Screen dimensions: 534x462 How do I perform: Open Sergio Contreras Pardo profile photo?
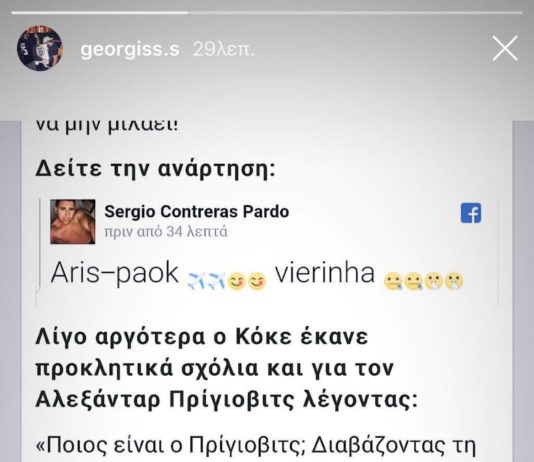click(73, 222)
